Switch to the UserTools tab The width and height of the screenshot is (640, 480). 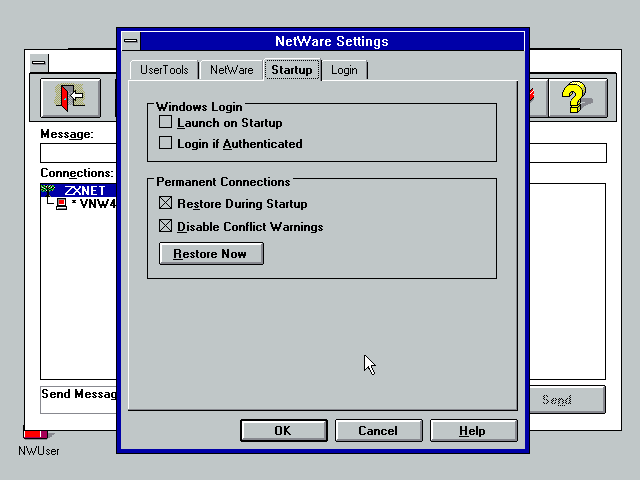(x=164, y=70)
